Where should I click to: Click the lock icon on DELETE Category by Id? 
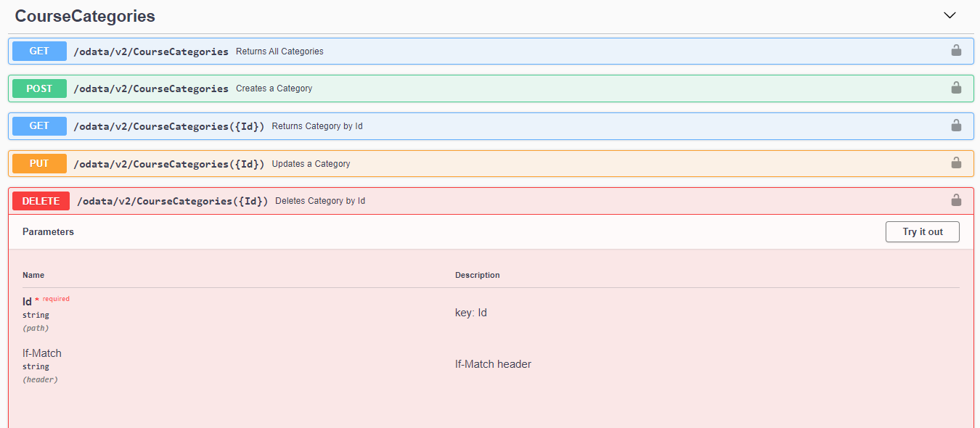[956, 200]
